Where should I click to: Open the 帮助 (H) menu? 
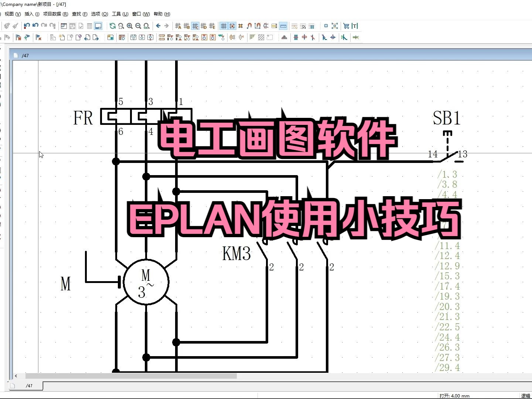point(162,14)
